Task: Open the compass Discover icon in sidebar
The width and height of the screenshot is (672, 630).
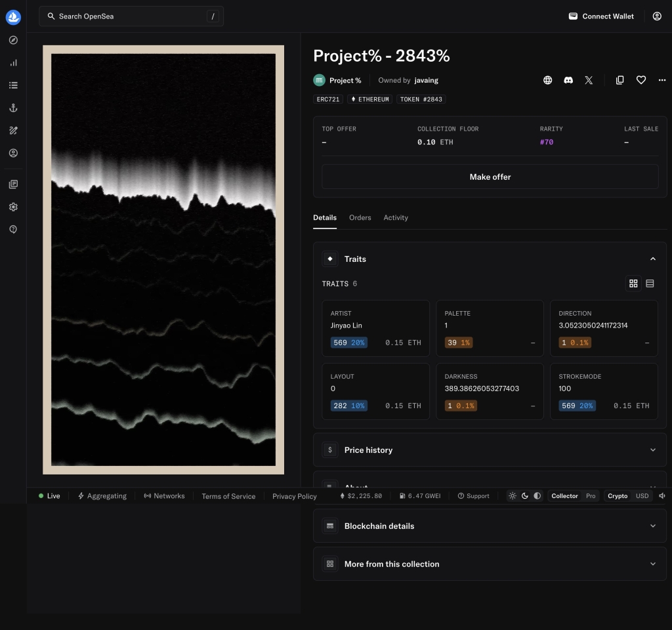Action: tap(13, 40)
